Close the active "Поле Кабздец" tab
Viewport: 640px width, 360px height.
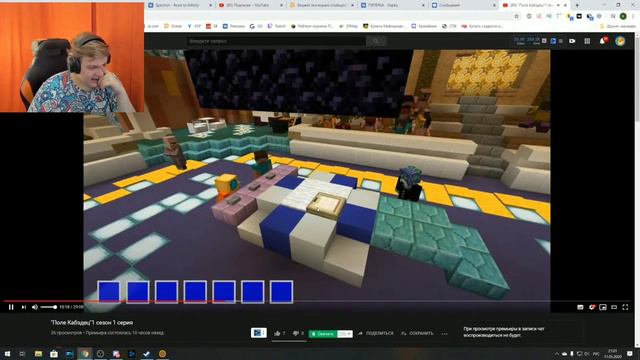tap(565, 5)
